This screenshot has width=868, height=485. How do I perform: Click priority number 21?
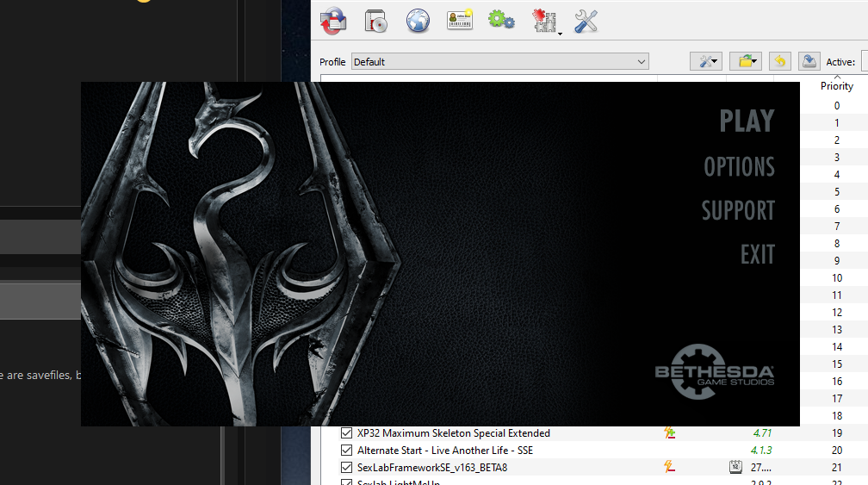point(836,467)
